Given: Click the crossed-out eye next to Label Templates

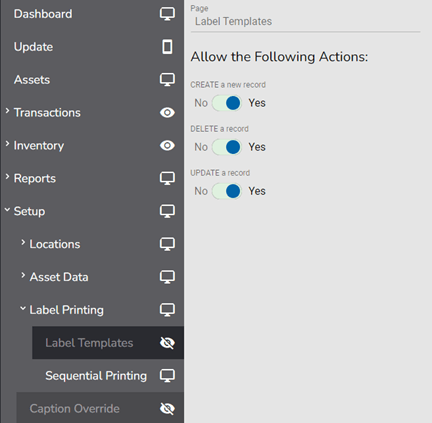Looking at the screenshot, I should point(167,343).
